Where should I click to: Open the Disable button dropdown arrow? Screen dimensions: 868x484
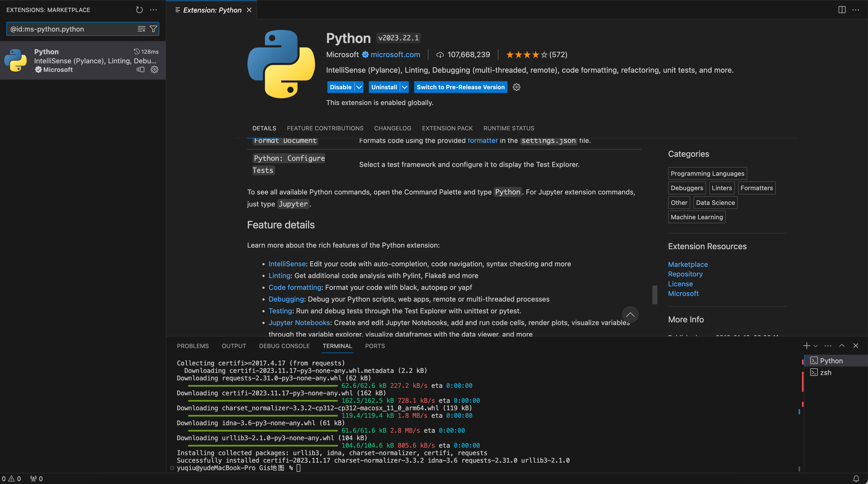coord(359,87)
